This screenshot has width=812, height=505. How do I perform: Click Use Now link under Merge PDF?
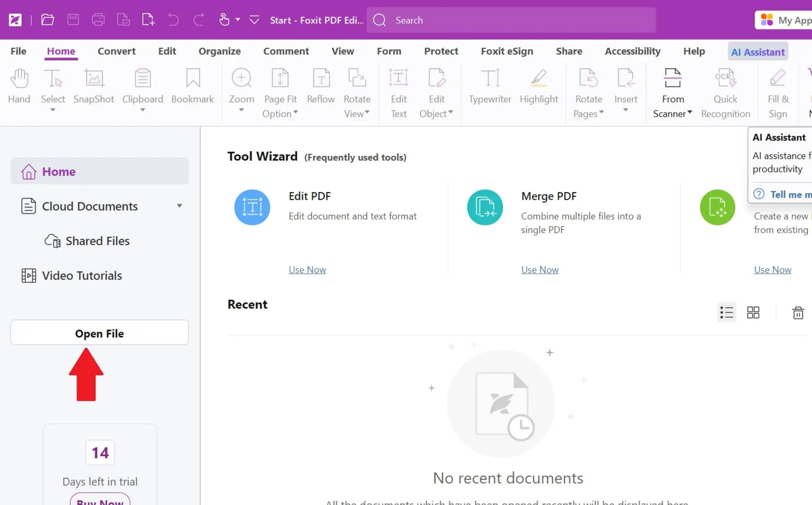tap(540, 270)
